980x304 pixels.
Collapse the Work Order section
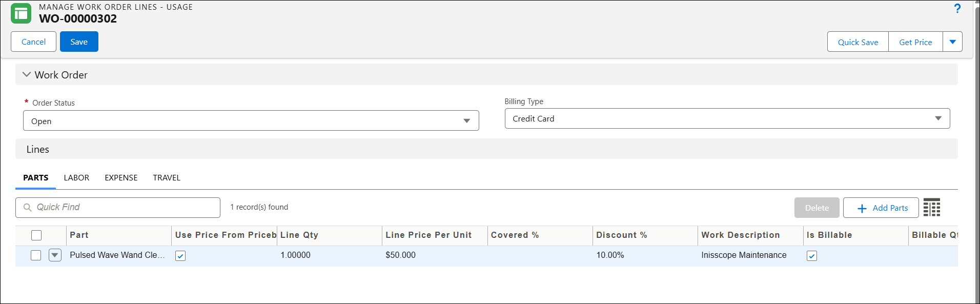tap(27, 74)
